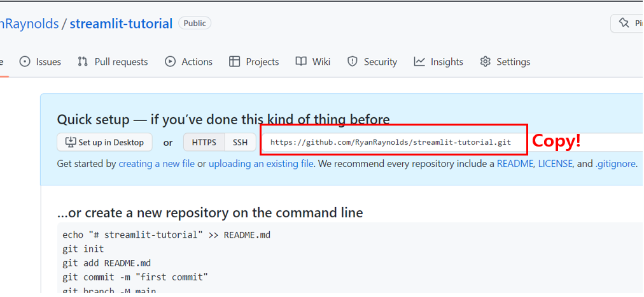Click the Projects table icon
Image resolution: width=644 pixels, height=297 pixels.
click(x=235, y=62)
